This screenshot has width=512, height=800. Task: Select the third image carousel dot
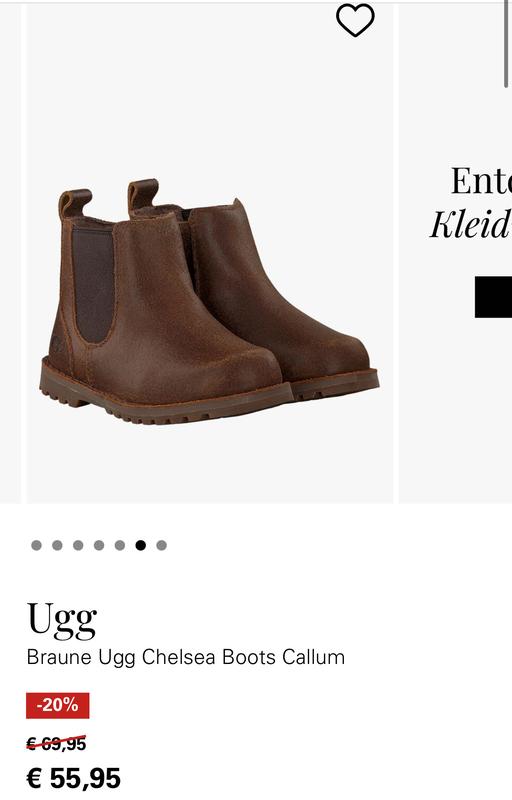coord(78,545)
